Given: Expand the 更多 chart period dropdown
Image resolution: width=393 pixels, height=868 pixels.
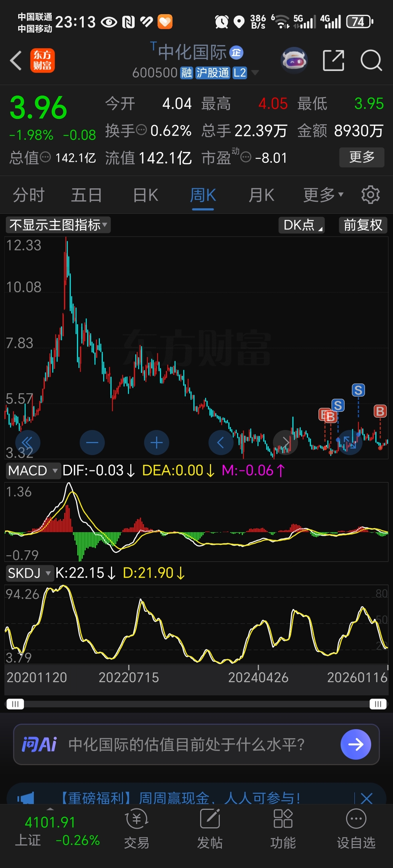Looking at the screenshot, I should pos(323,195).
